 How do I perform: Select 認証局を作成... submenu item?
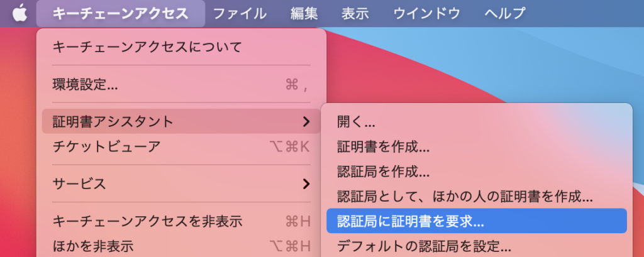(383, 172)
